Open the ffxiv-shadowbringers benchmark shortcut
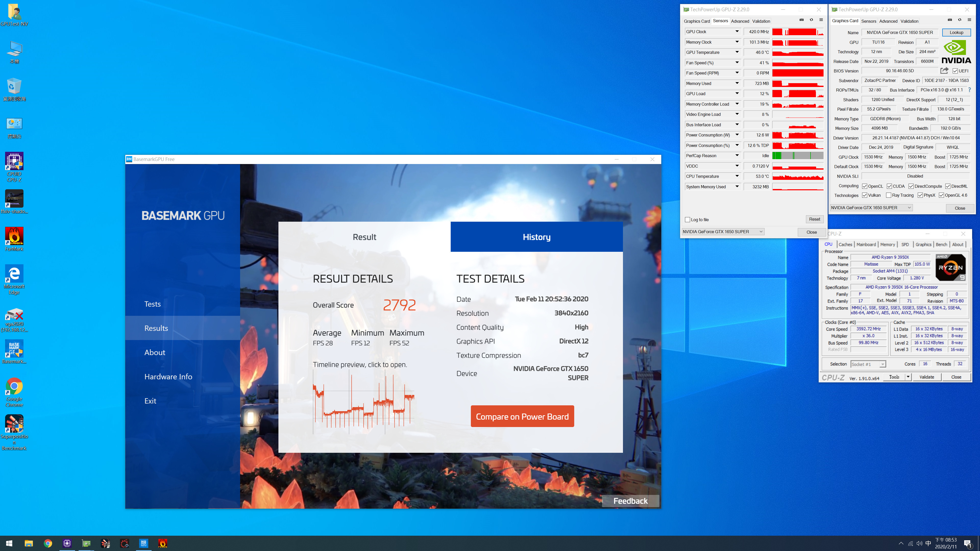Screen dimensions: 980x551 pyautogui.click(x=14, y=202)
